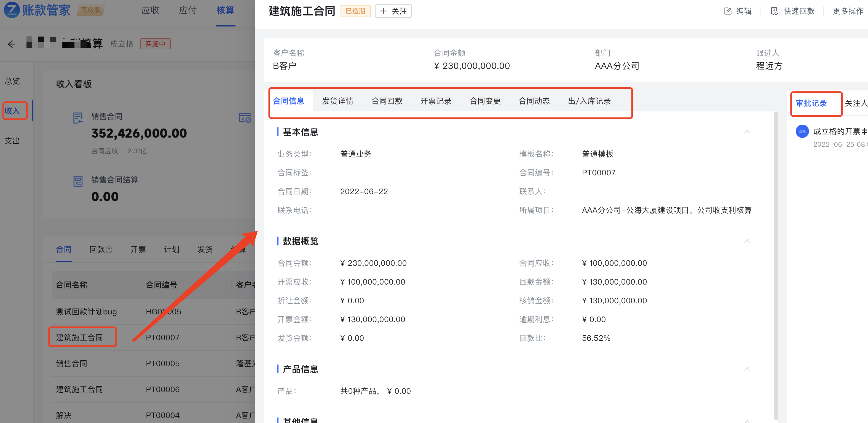
Task: Open the 合同动态 tab
Action: pyautogui.click(x=534, y=101)
